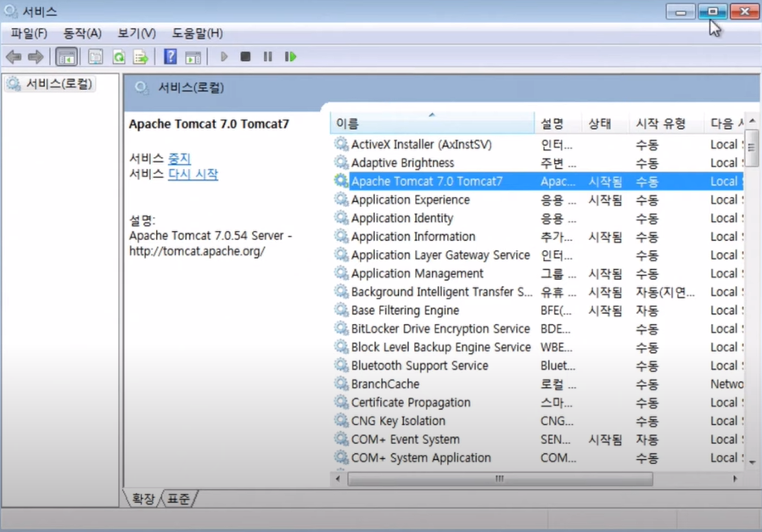The width and height of the screenshot is (762, 532).
Task: Click gear icon of Application Information row
Action: pos(341,236)
